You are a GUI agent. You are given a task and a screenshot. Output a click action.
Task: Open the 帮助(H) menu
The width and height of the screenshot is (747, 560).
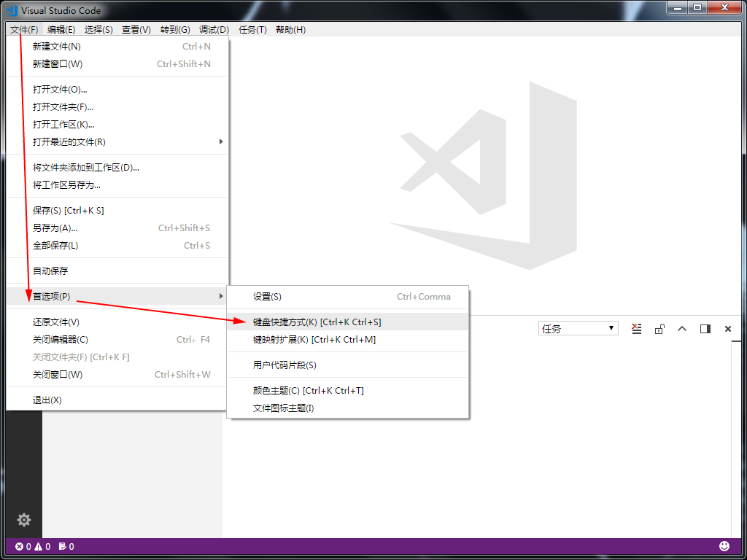pyautogui.click(x=290, y=29)
